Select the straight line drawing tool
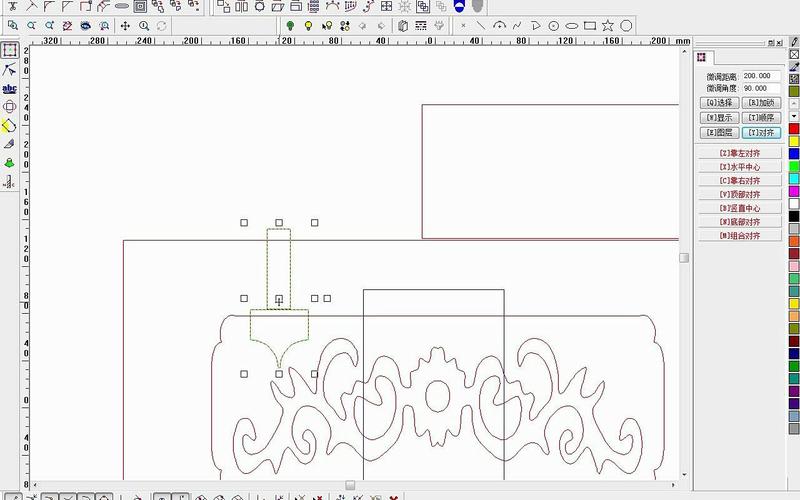 [x=481, y=25]
